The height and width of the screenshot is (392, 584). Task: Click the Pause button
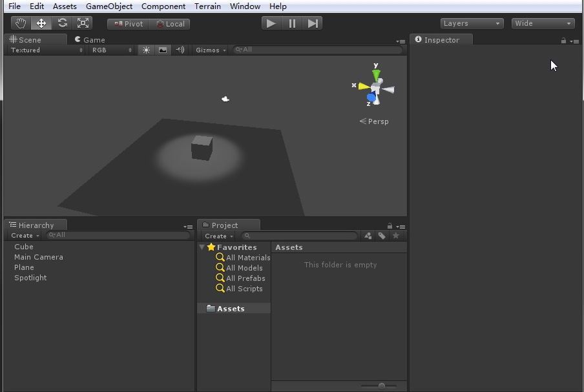coord(292,23)
